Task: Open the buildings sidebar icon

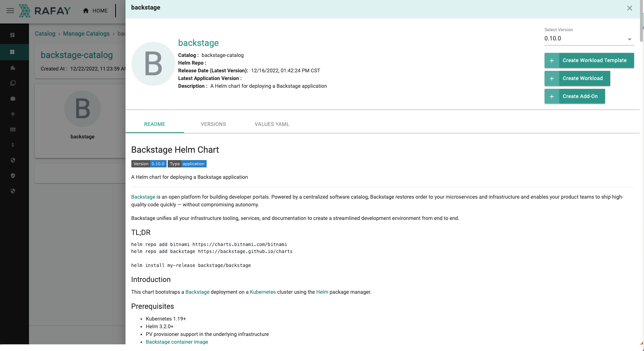Action: pyautogui.click(x=12, y=68)
